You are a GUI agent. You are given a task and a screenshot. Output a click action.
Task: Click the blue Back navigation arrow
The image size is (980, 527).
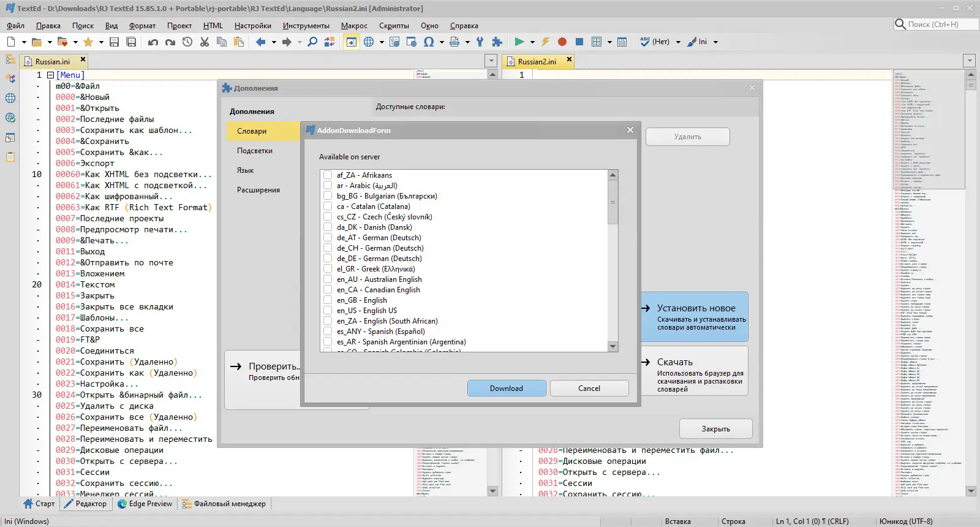pos(261,42)
